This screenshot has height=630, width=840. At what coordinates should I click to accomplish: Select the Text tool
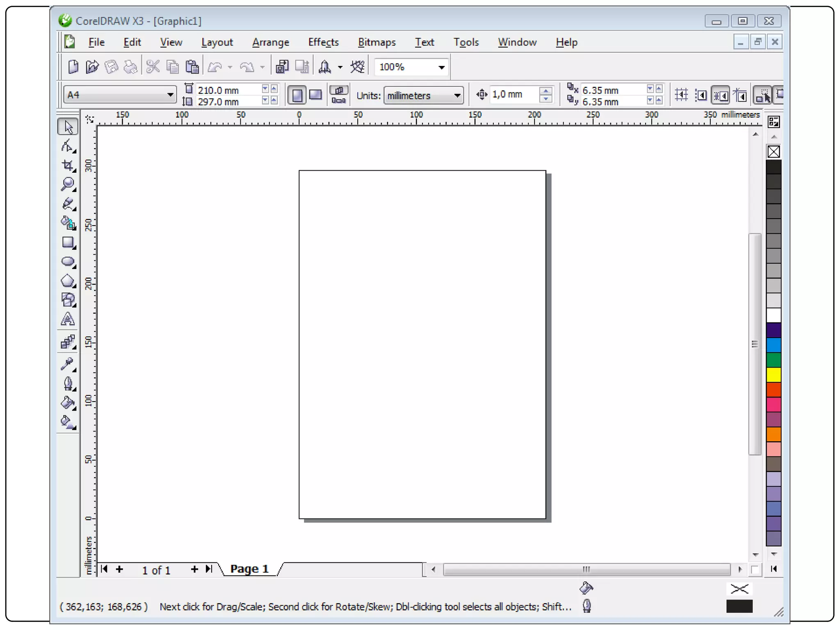[68, 320]
